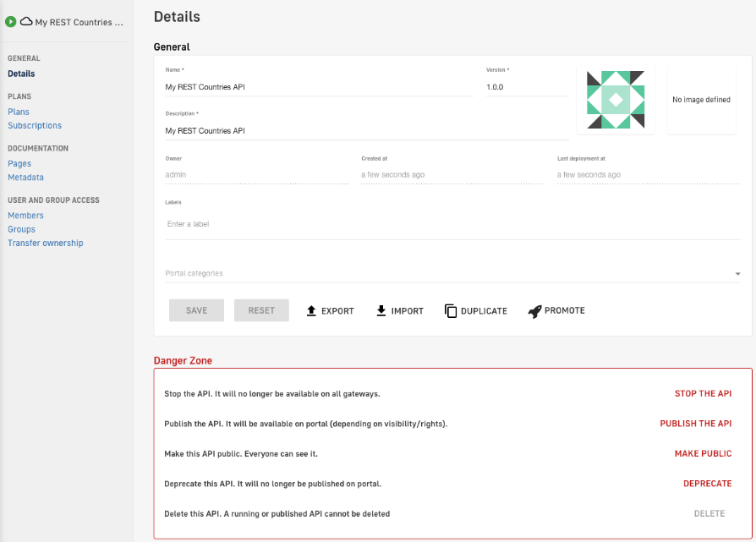Image resolution: width=756 pixels, height=542 pixels.
Task: Click the SAVE button
Action: (195, 310)
